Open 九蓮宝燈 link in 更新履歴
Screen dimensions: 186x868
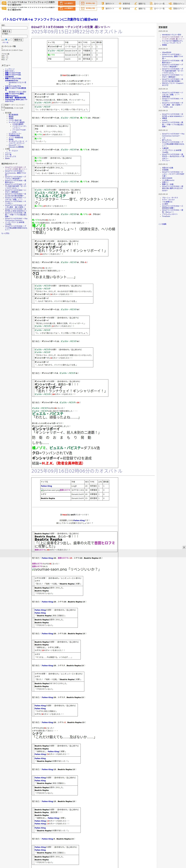[165, 148]
